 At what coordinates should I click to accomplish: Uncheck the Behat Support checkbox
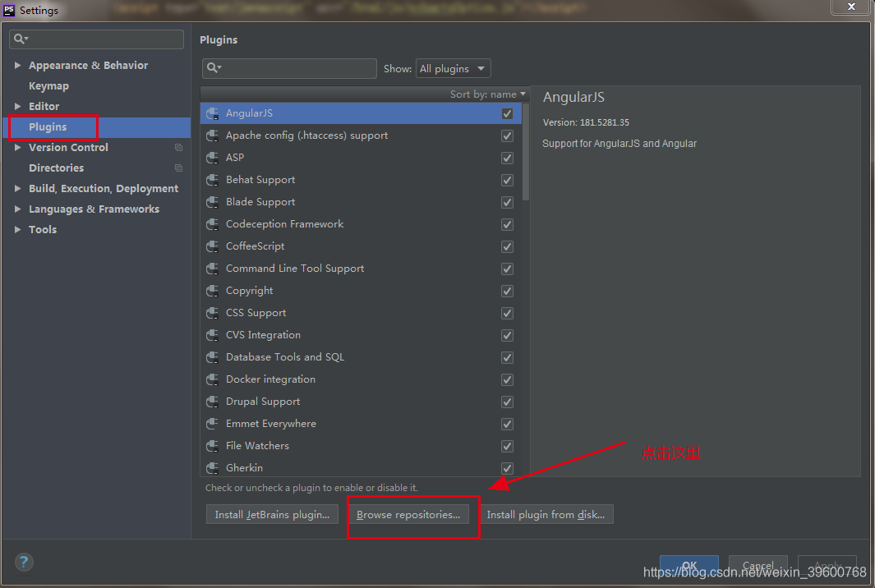coord(507,180)
